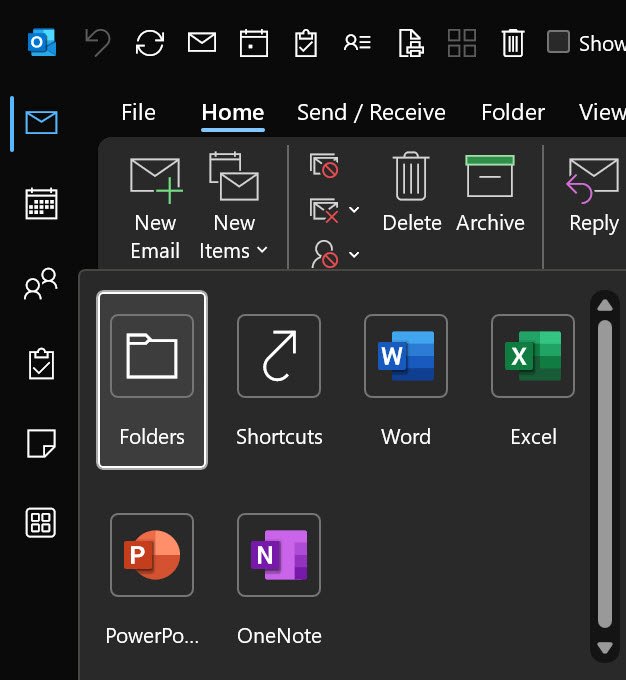
Task: Select the Home ribbon tab
Action: point(233,113)
